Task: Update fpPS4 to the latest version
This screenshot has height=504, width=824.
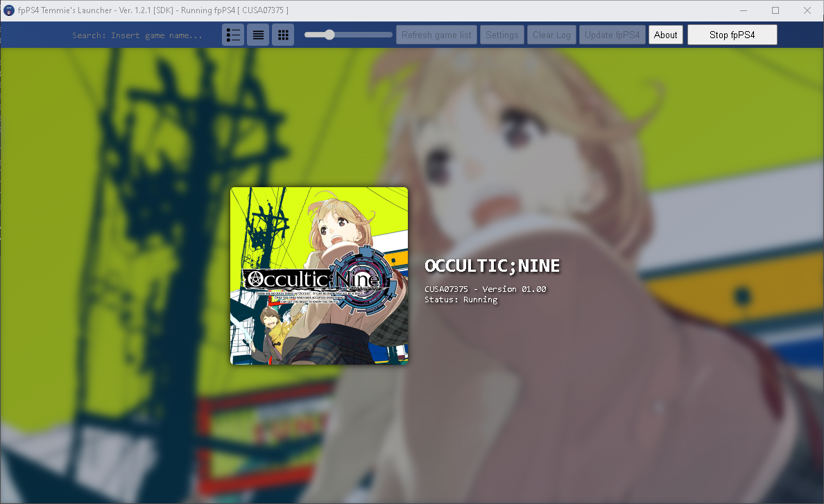Action: click(612, 34)
